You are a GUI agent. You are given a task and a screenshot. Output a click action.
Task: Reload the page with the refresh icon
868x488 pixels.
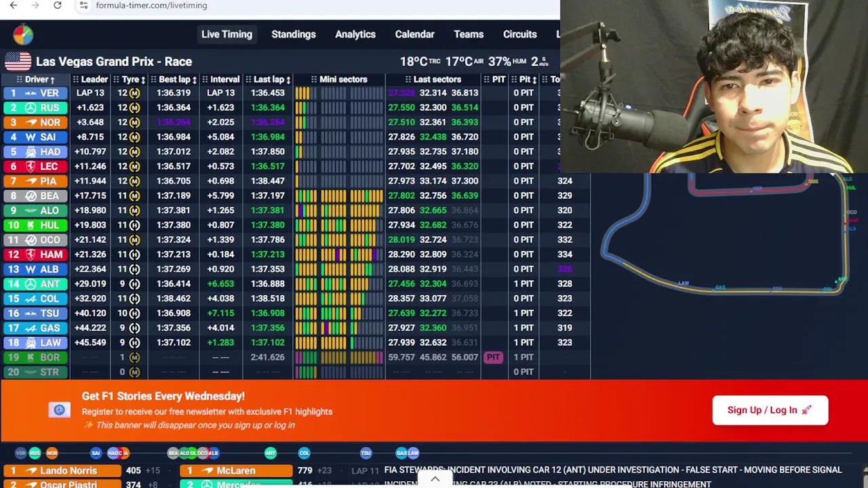pyautogui.click(x=58, y=5)
